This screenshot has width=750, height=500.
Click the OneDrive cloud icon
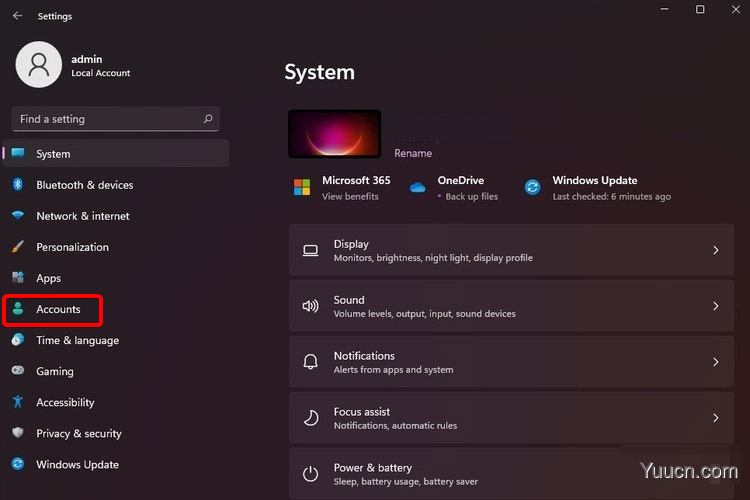(418, 187)
